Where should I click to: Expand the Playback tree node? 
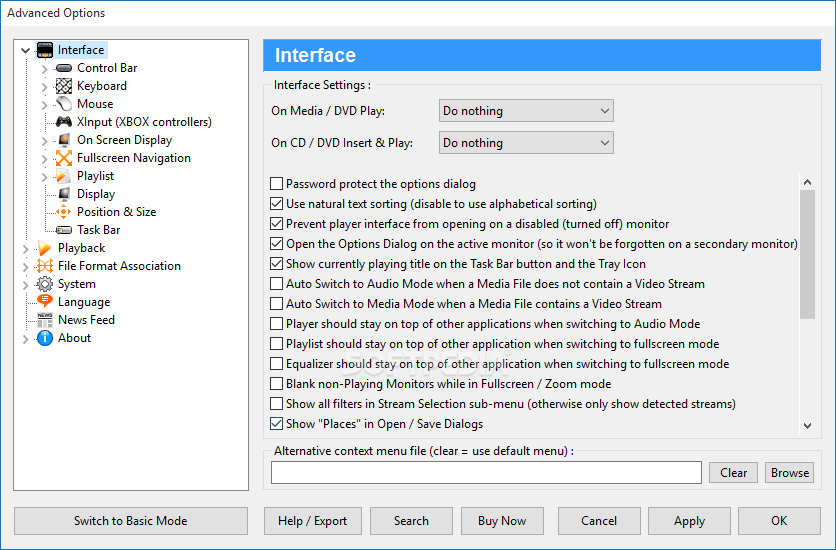25,248
